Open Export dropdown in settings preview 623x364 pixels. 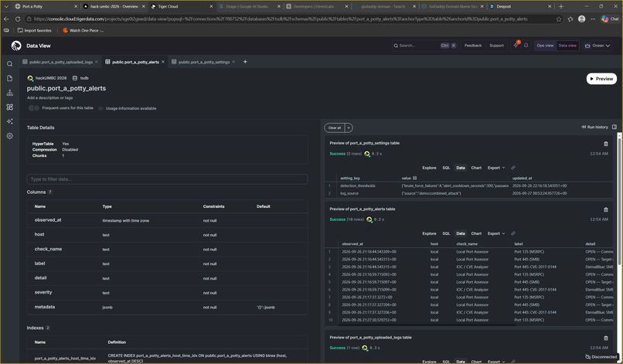[496, 168]
